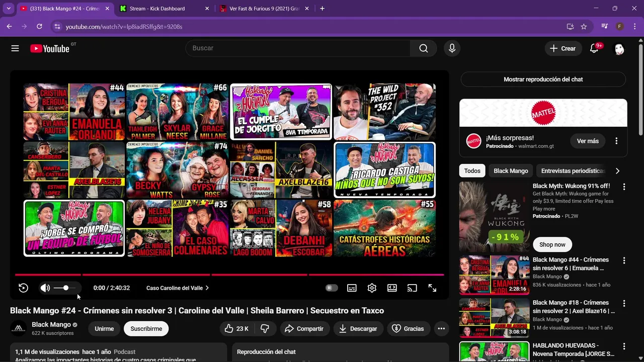Screen dimensions: 644x362
Task: Open Chrome profile F avatar
Action: click(x=620, y=27)
